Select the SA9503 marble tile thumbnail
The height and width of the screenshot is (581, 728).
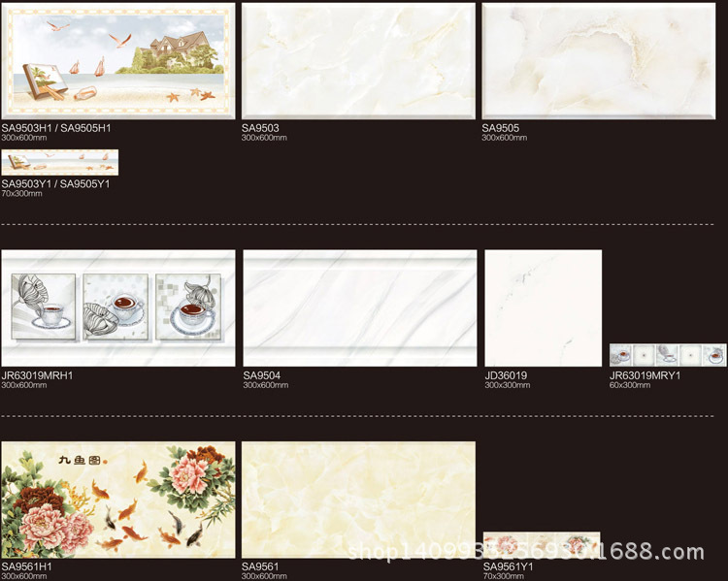tap(358, 61)
